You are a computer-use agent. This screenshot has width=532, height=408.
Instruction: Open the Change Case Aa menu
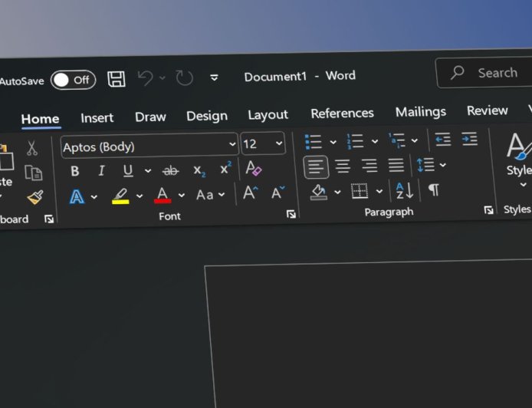tap(210, 195)
